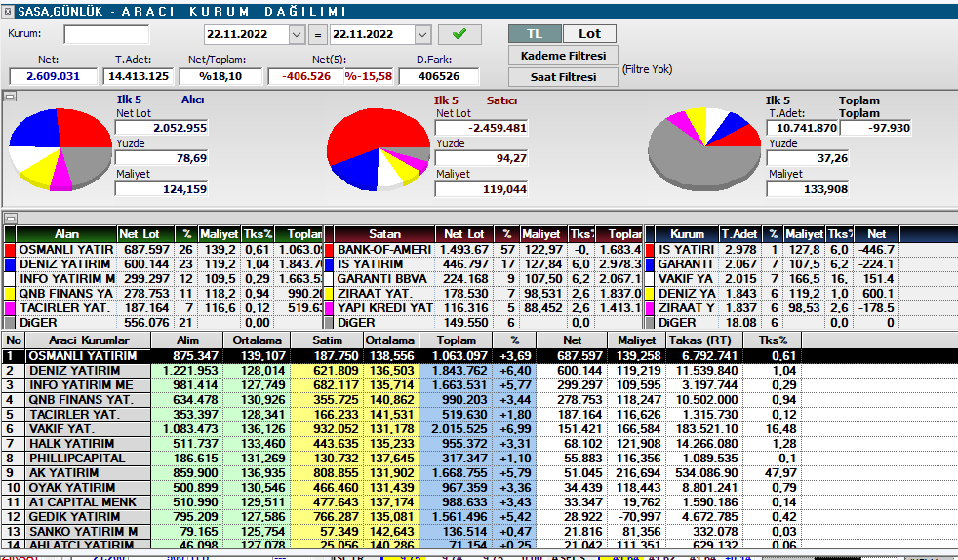This screenshot has height=560, width=958.
Task: Open Saat Filtresi
Action: coord(563,77)
